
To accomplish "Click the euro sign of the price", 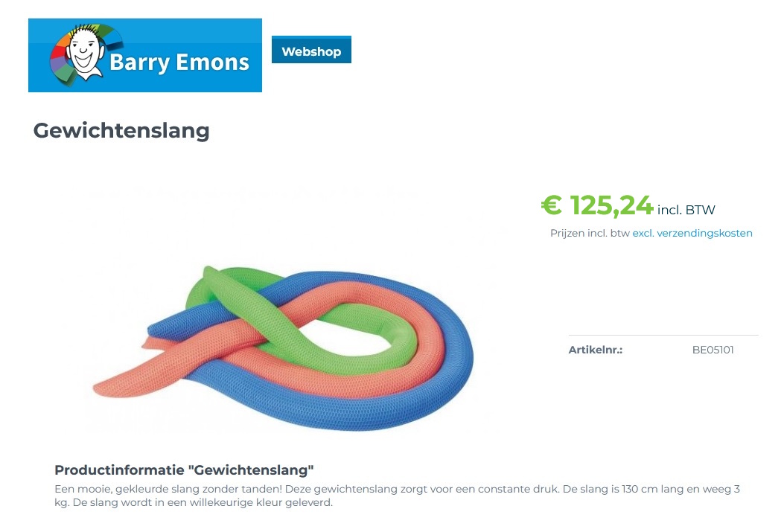I will 551,205.
